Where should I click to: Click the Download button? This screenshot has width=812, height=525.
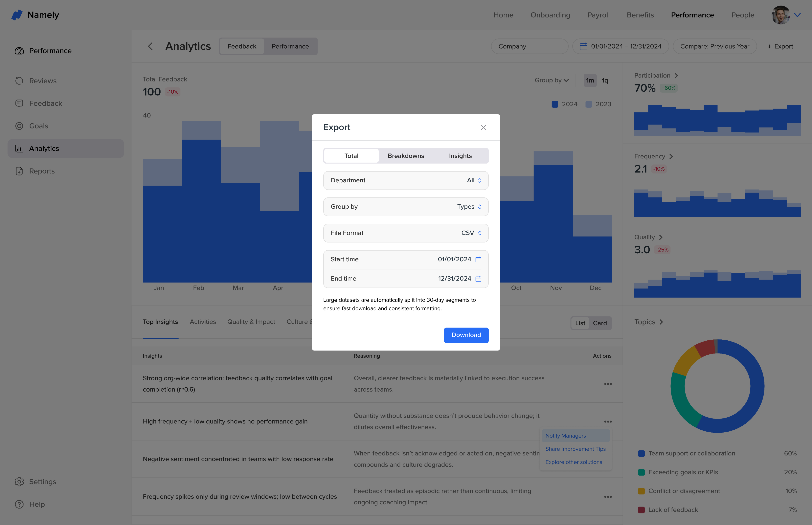click(x=466, y=335)
